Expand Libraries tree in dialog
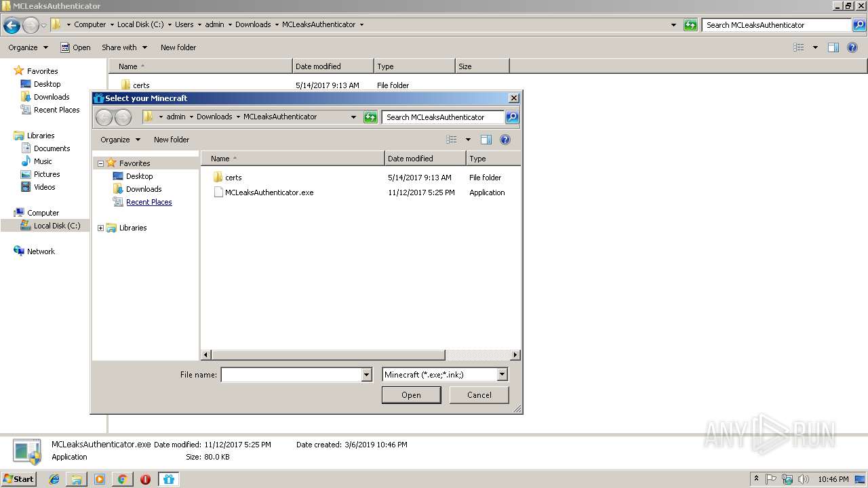The height and width of the screenshot is (488, 868). tap(100, 228)
